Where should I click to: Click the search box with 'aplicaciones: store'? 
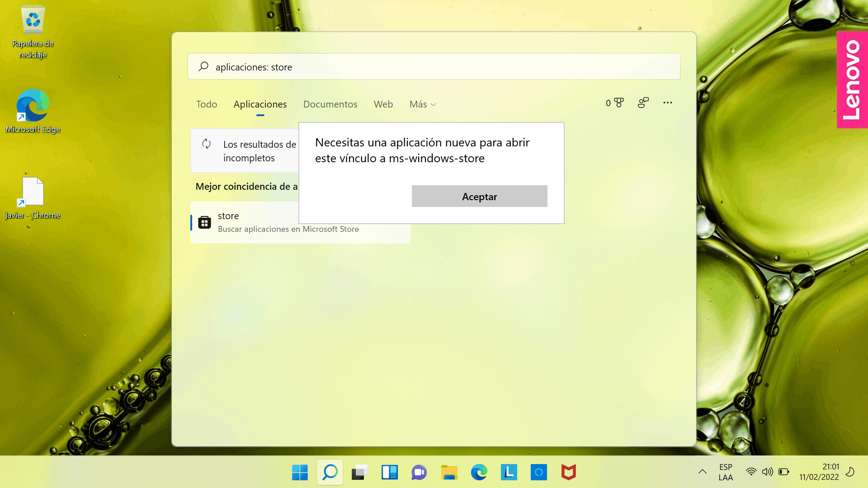(434, 67)
